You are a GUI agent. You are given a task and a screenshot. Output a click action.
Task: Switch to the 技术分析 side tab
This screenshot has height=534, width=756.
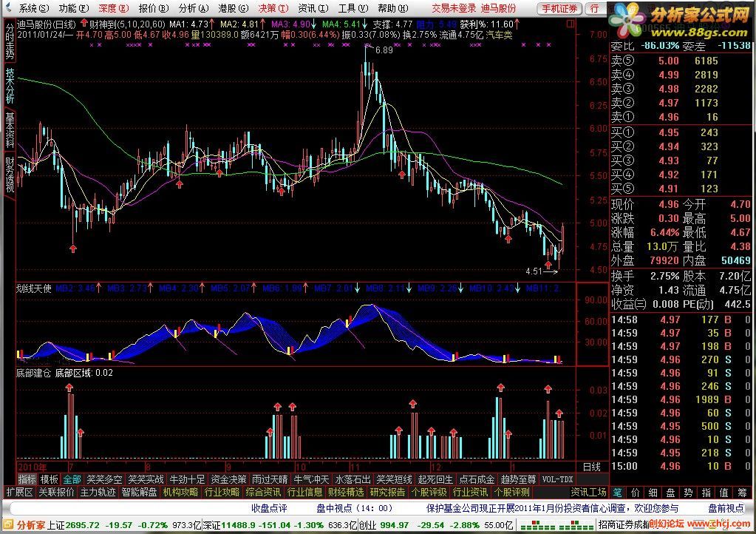10,85
